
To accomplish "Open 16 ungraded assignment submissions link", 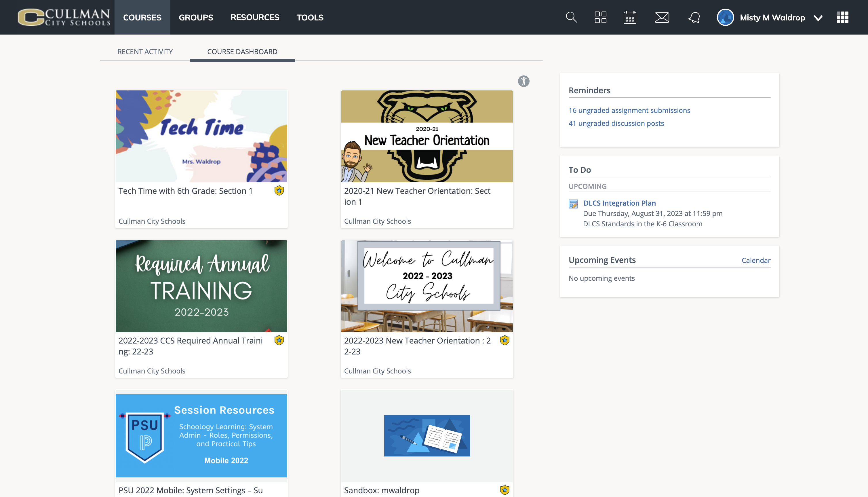I will (x=629, y=110).
